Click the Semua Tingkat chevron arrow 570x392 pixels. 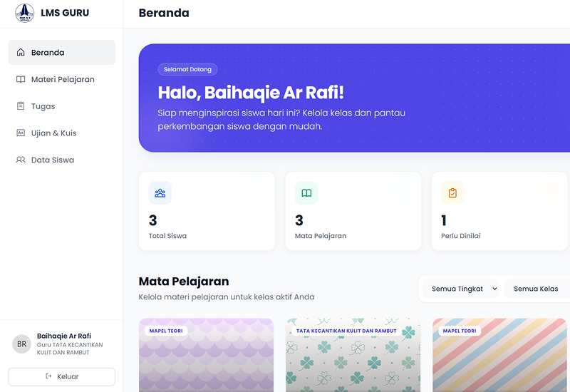494,289
